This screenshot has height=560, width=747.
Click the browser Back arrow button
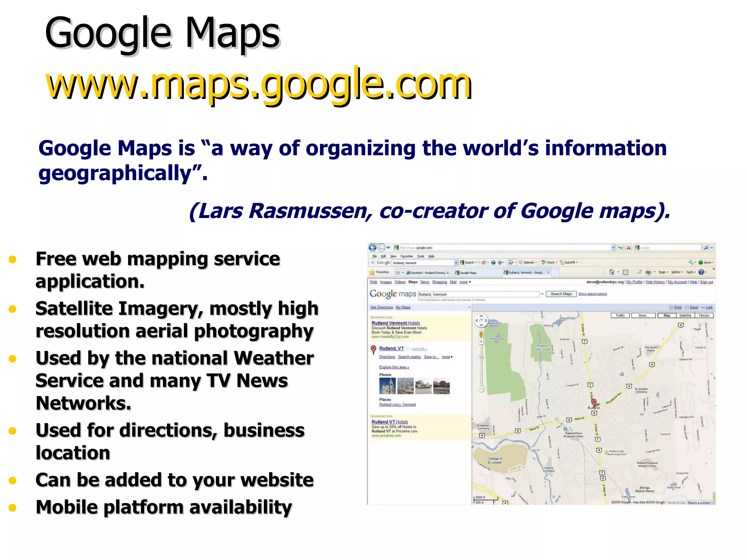pyautogui.click(x=372, y=248)
